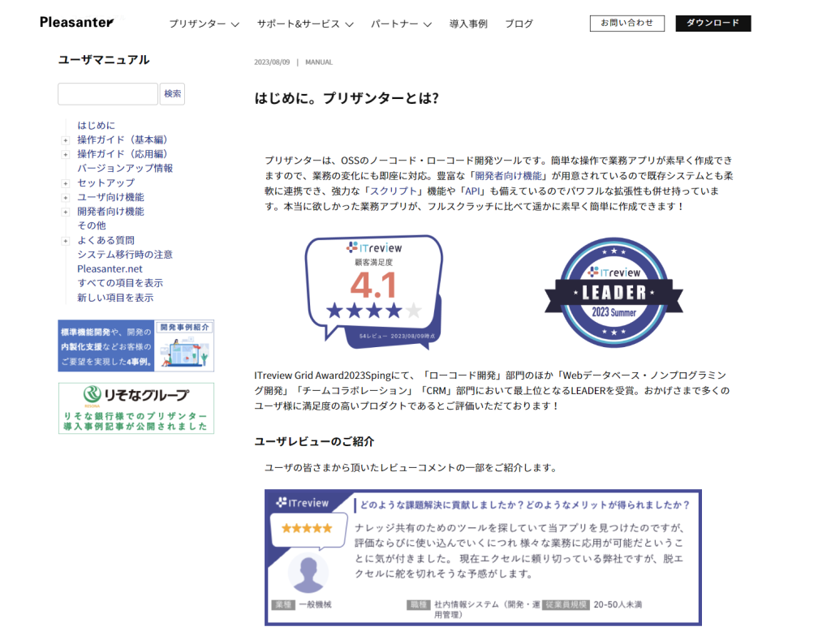Open the プリザンター dropdown menu
The image size is (831, 644).
pyautogui.click(x=204, y=24)
